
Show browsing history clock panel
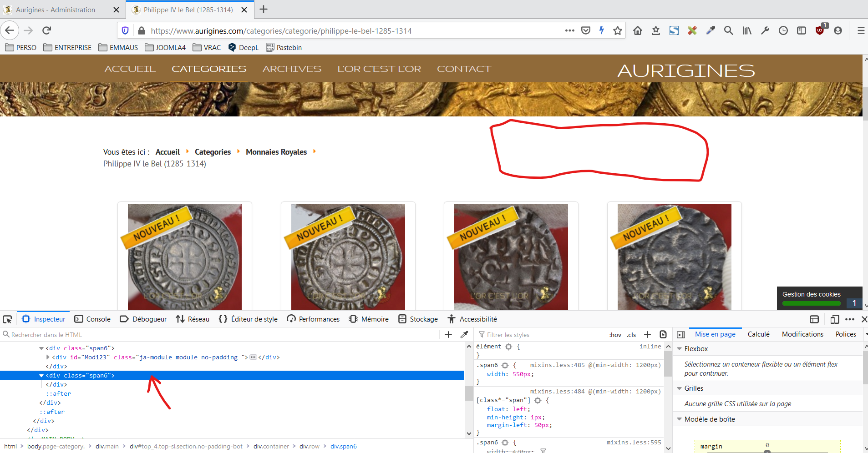point(783,30)
